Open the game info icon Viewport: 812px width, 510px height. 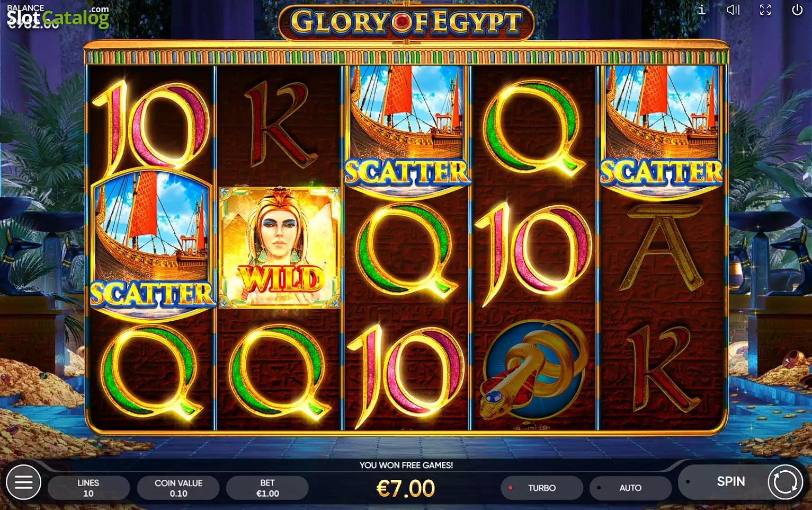coord(702,10)
